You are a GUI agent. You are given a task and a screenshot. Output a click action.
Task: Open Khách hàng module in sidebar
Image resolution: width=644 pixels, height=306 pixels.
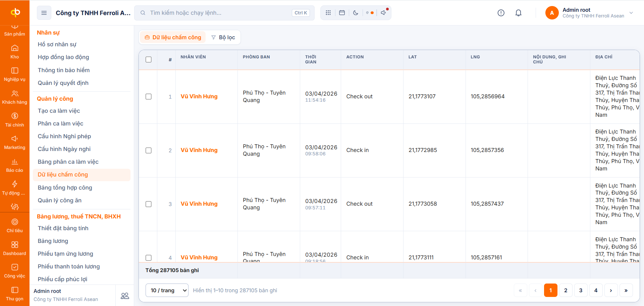point(15,97)
